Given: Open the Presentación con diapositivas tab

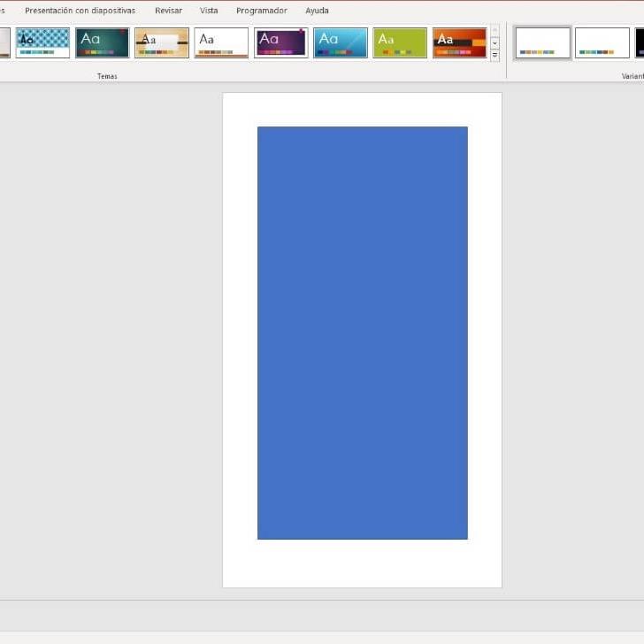Looking at the screenshot, I should [x=80, y=11].
